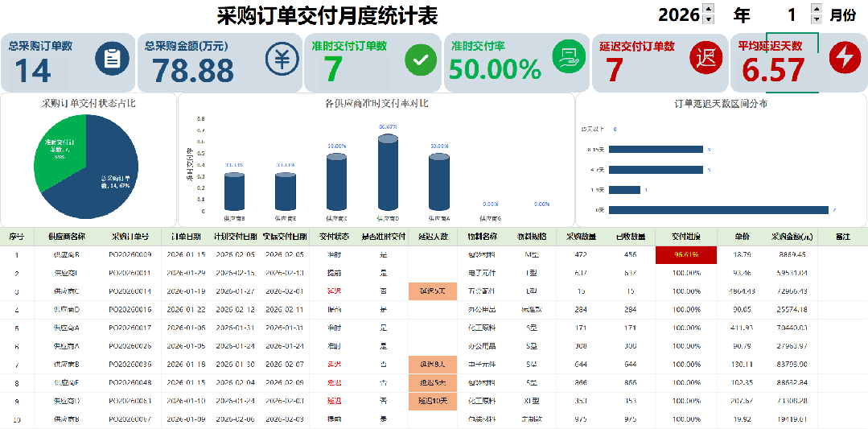Viewport: 868px width, 429px height.
Task: Click the 物料名称 column header
Action: tap(482, 237)
